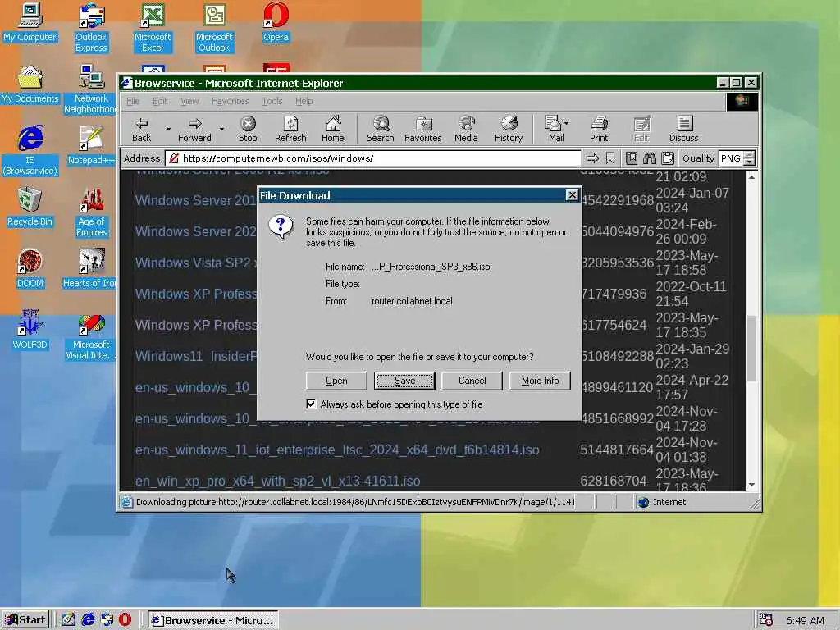Screen dimensions: 840x630
Task: Stop the page loading
Action: point(248,129)
